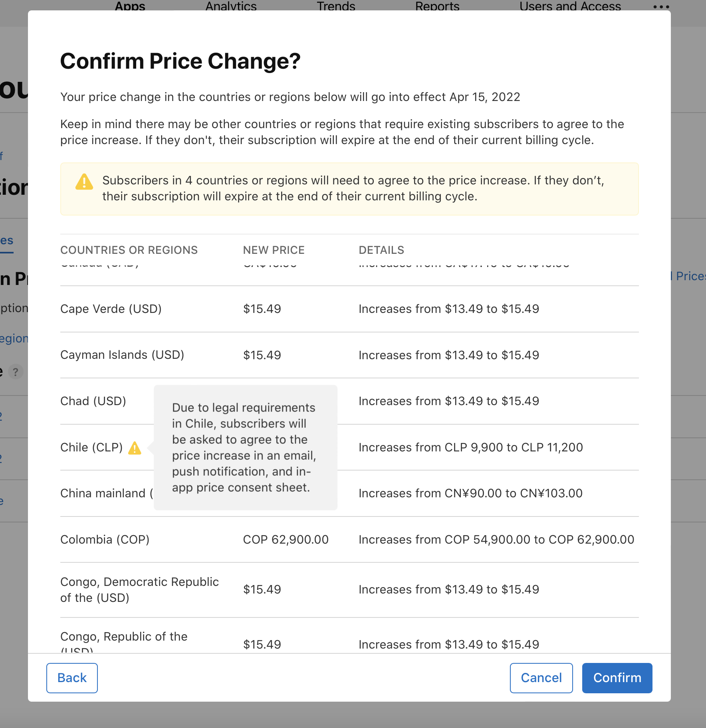Image resolution: width=706 pixels, height=728 pixels.
Task: Cancel the price change dialog
Action: point(541,678)
